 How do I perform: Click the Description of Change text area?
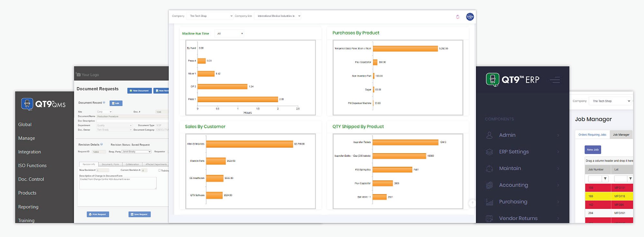point(118,183)
